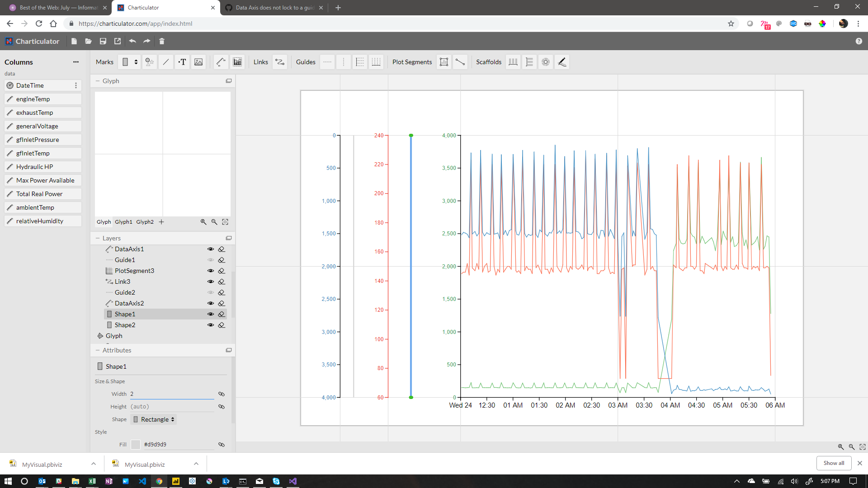The image size is (868, 488).
Task: Select the Polar scaffold
Action: pyautogui.click(x=545, y=62)
